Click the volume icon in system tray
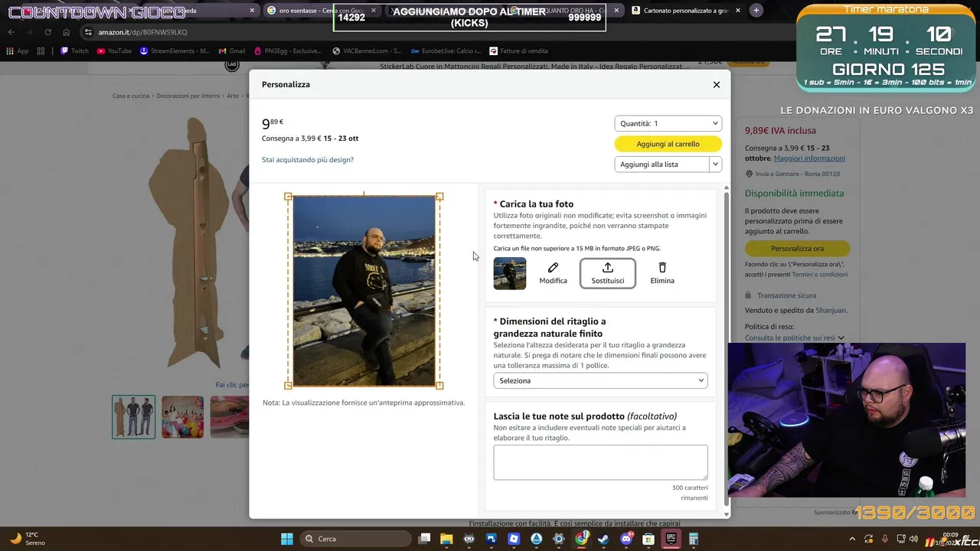Screen dimensions: 980x551 tap(913, 539)
